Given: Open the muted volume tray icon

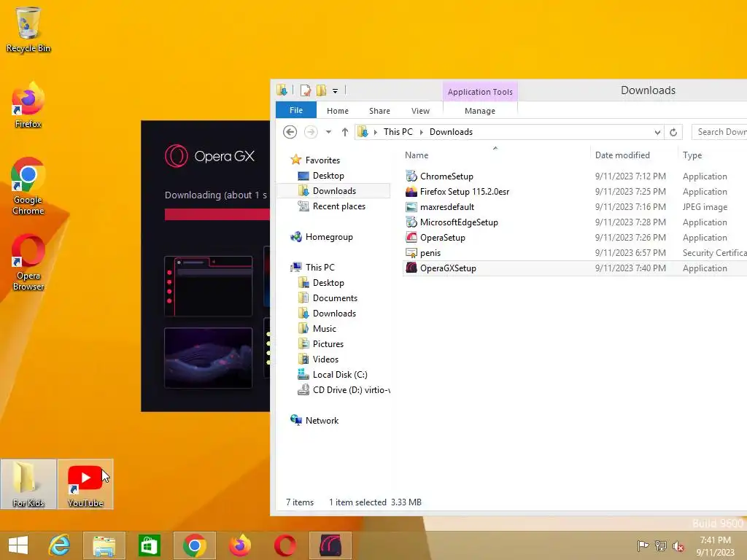Looking at the screenshot, I should (678, 545).
